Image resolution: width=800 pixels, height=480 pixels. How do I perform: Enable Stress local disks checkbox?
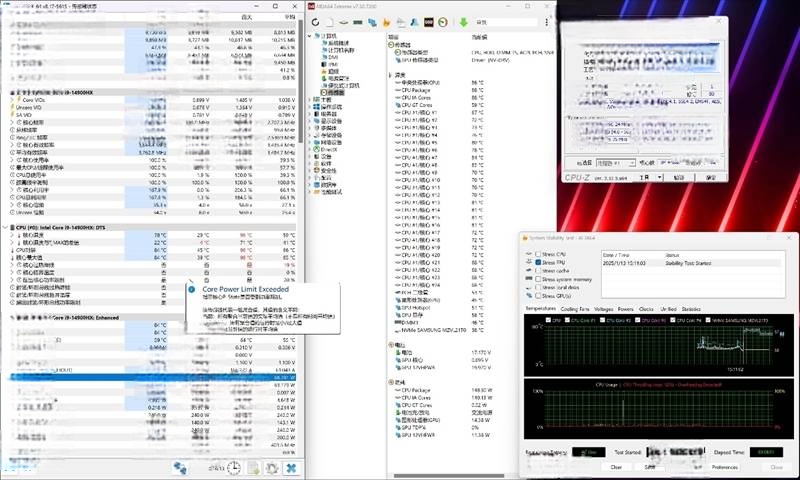[538, 287]
